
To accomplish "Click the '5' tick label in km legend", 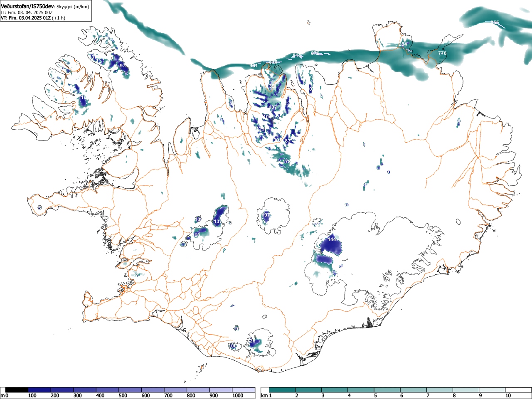I will pyautogui.click(x=375, y=396).
